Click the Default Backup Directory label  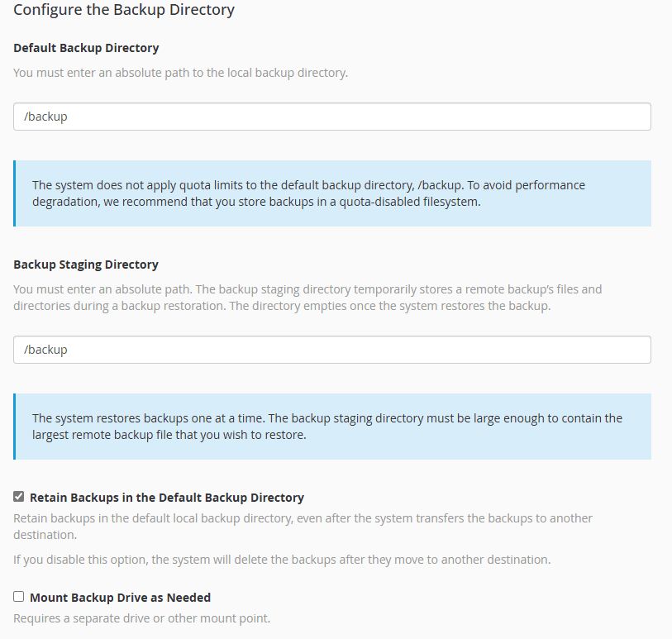pyautogui.click(x=86, y=48)
